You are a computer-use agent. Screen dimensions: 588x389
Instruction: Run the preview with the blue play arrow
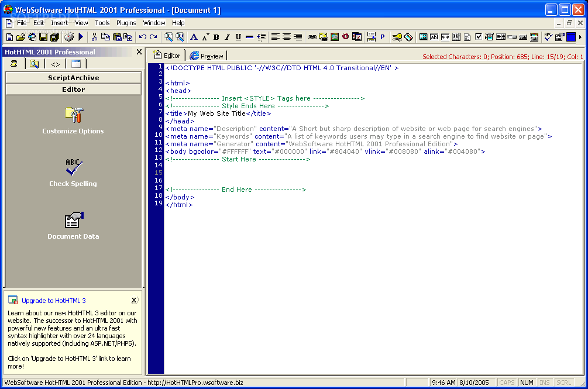81,37
